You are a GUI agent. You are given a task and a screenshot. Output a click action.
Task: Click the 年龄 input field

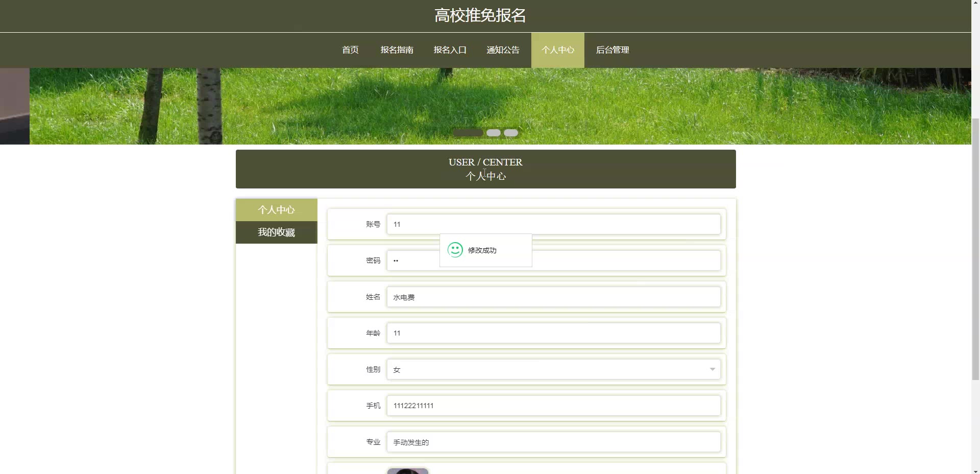553,333
